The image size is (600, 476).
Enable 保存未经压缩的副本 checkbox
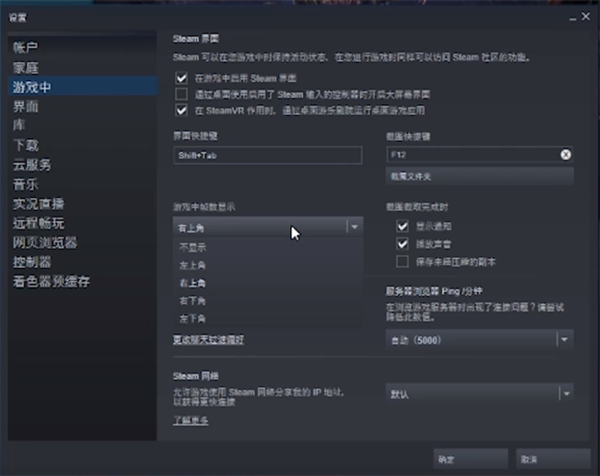click(403, 261)
